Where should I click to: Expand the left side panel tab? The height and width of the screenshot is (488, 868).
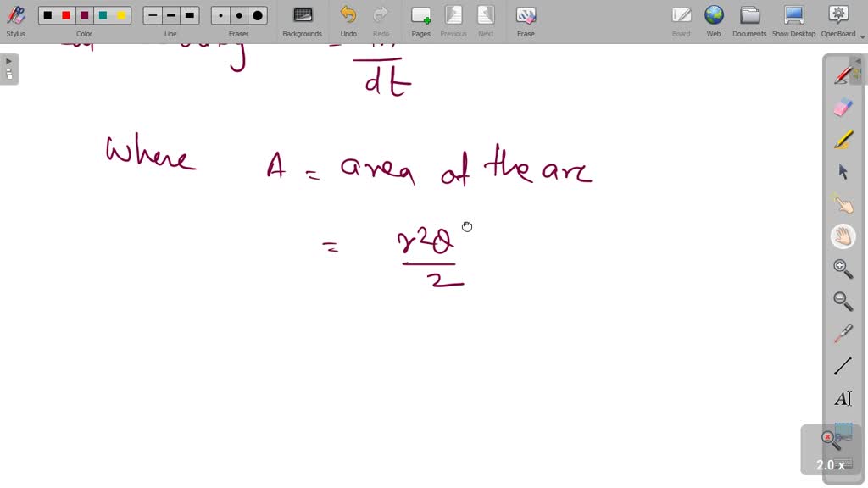8,69
